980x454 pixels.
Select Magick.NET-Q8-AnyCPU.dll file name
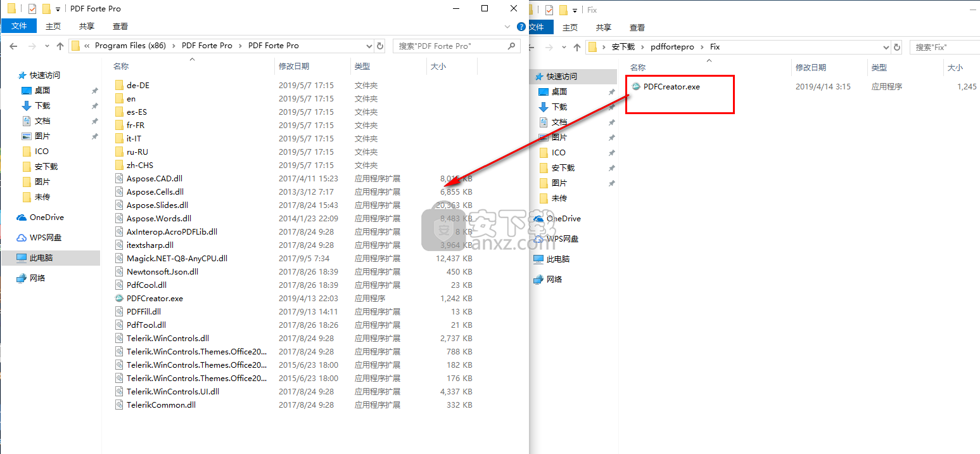pos(177,258)
